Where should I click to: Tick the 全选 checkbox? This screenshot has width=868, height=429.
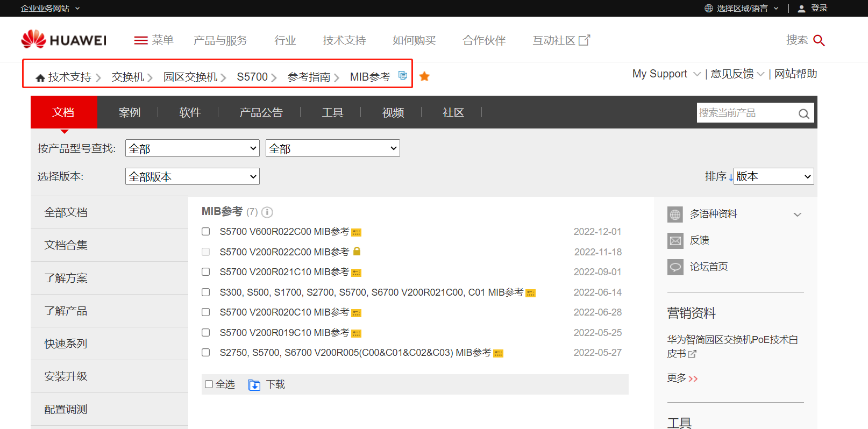[x=209, y=384]
